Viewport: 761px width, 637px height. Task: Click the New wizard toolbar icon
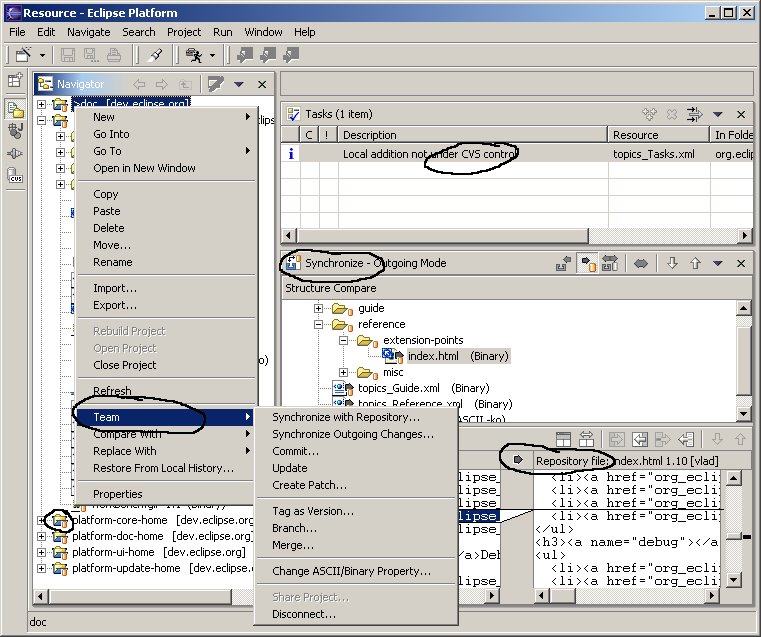[x=23, y=55]
